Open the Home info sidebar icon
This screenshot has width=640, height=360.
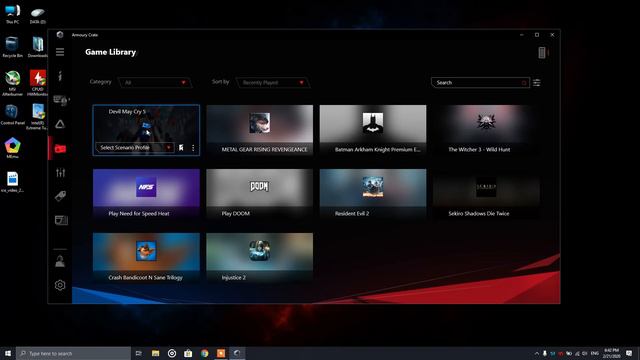pos(60,76)
